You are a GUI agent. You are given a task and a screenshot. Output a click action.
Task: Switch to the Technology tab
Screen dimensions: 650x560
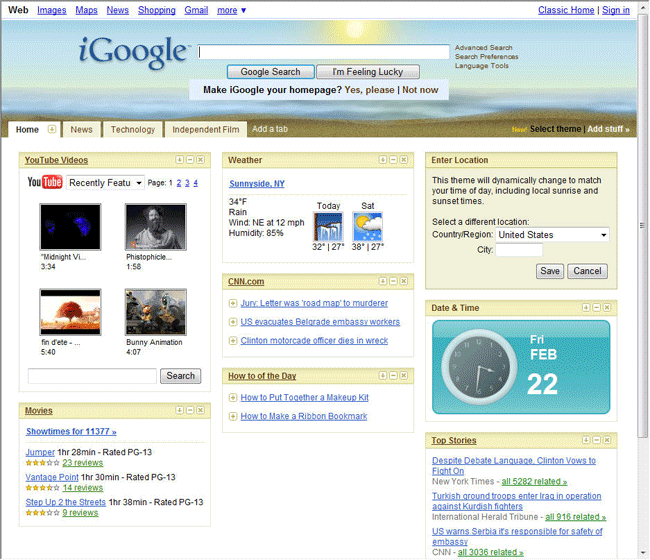[133, 129]
